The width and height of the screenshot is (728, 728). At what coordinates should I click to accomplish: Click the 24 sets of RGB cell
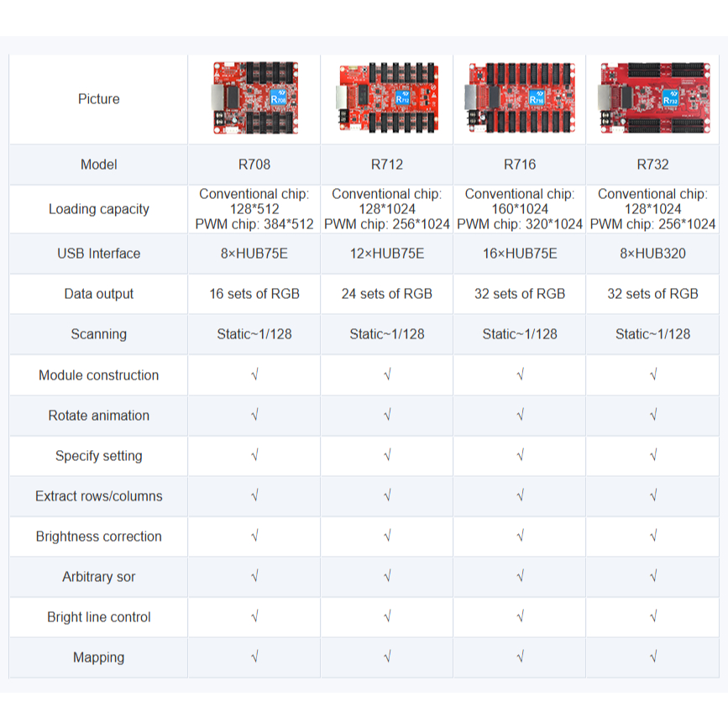click(387, 294)
